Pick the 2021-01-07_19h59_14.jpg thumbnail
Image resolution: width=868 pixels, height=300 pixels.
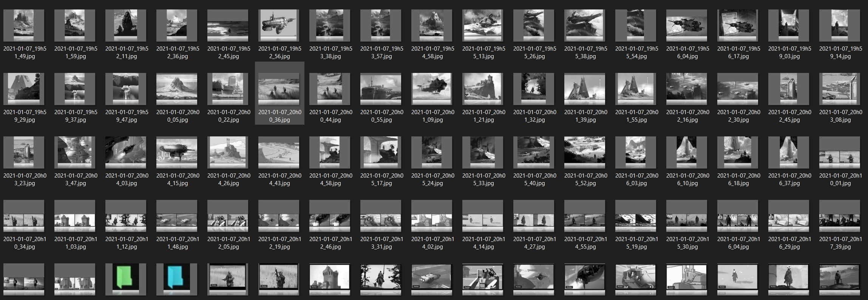(x=840, y=25)
